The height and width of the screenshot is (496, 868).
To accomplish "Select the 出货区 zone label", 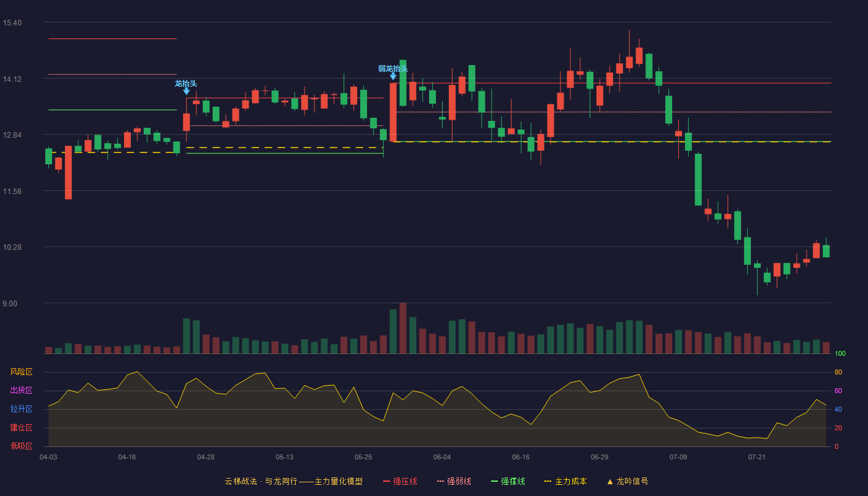I will (21, 391).
